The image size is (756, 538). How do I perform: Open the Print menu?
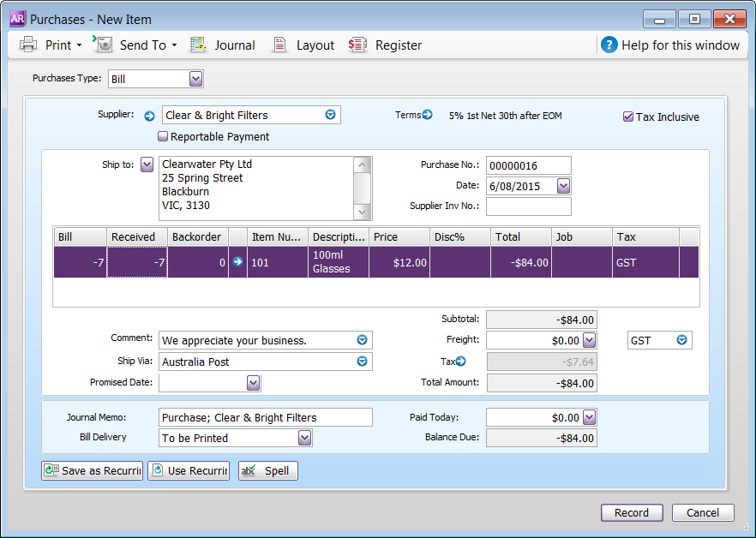[50, 45]
